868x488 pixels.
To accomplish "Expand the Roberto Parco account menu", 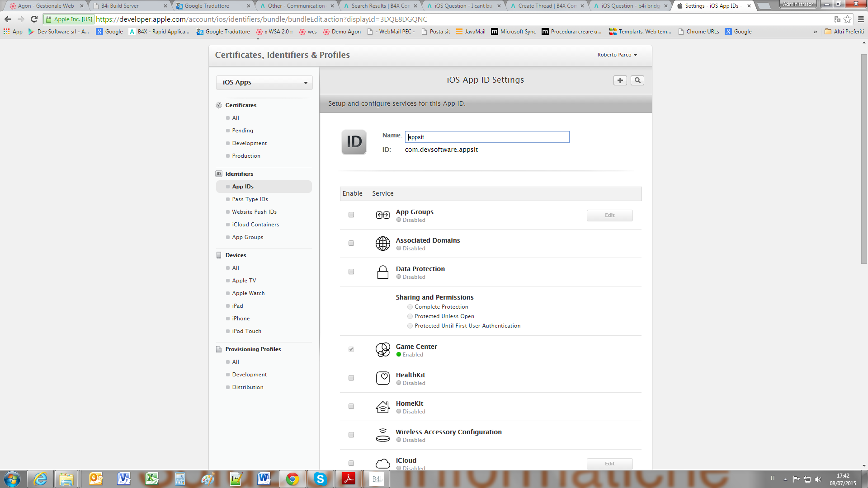I will (617, 55).
